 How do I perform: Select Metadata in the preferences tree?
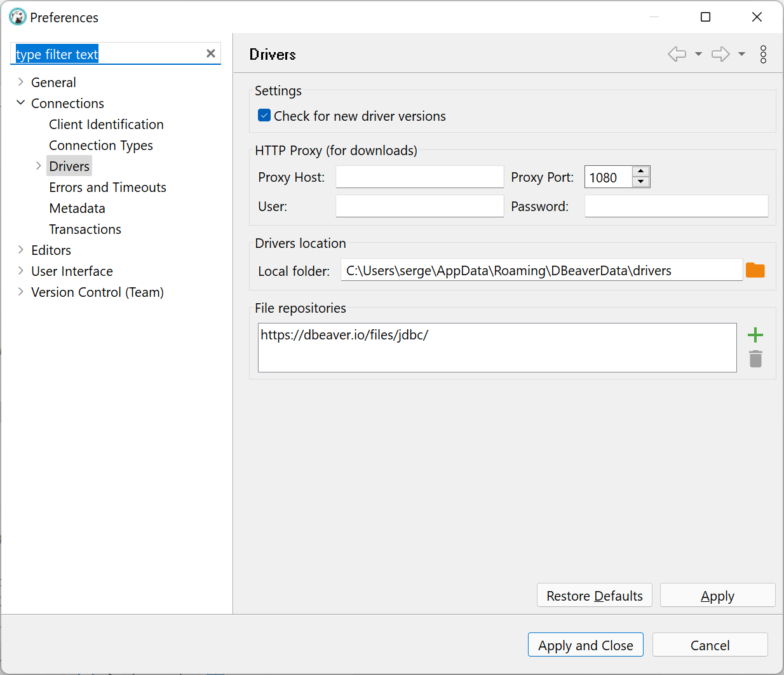(x=77, y=208)
